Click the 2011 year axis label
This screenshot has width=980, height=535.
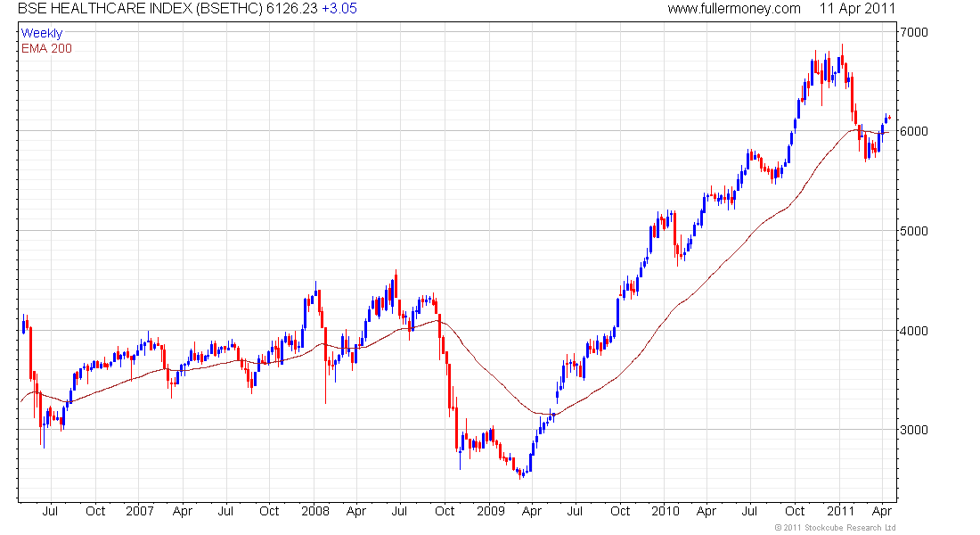point(841,511)
